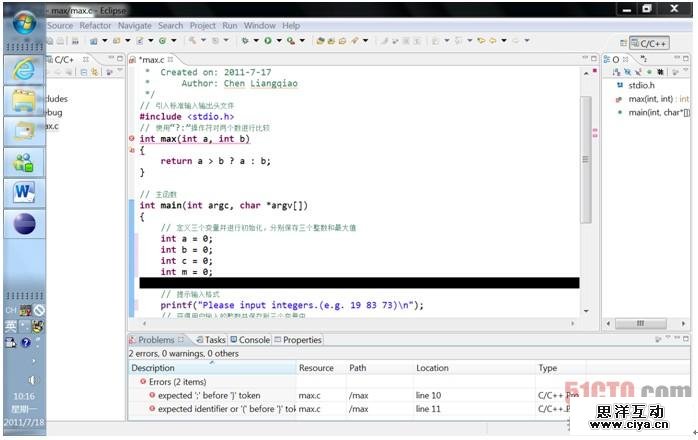Open Internet Explorer from the taskbar
The height and width of the screenshot is (440, 698).
(22, 69)
